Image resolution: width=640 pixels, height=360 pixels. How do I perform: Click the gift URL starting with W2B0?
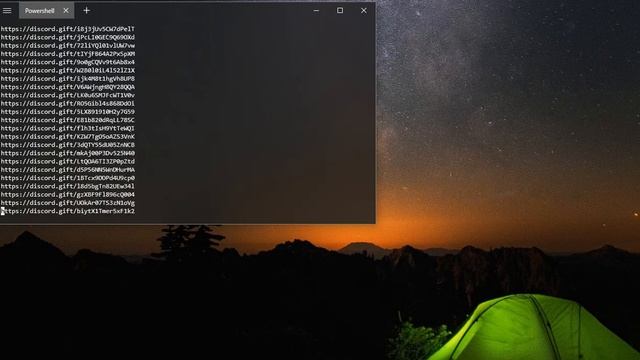[x=67, y=70]
